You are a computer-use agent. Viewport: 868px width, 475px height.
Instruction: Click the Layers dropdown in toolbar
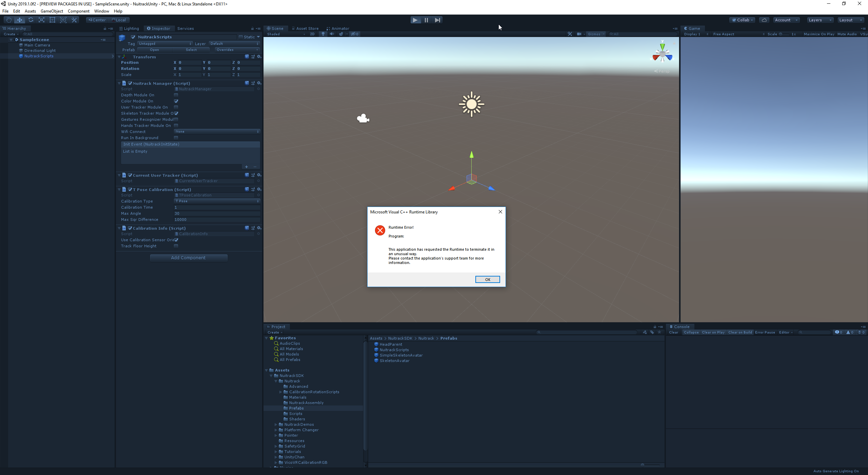coord(818,20)
